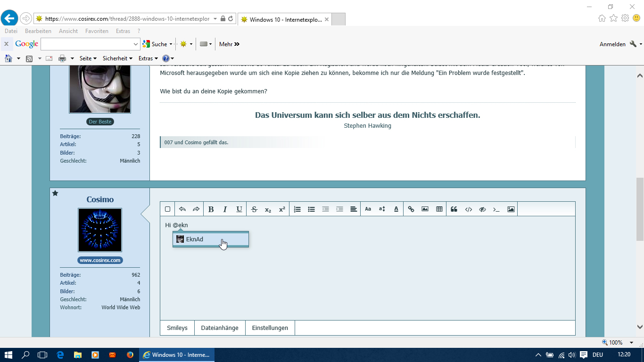The image size is (644, 362).
Task: Click the print icon
Action: (x=62, y=58)
